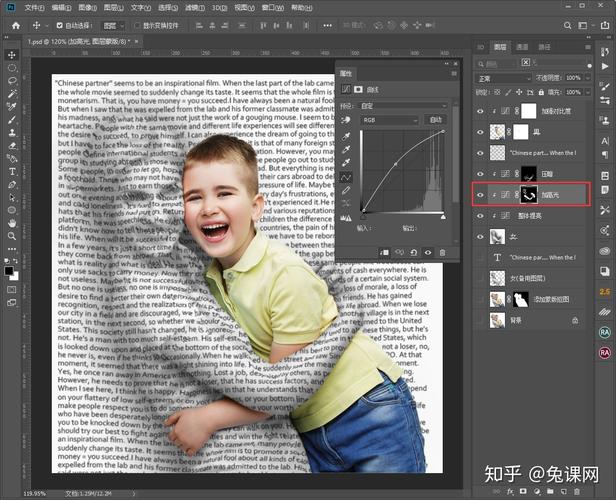This screenshot has height=500, width=616.
Task: Open the RGB channel dropdown in curves
Action: click(390, 119)
